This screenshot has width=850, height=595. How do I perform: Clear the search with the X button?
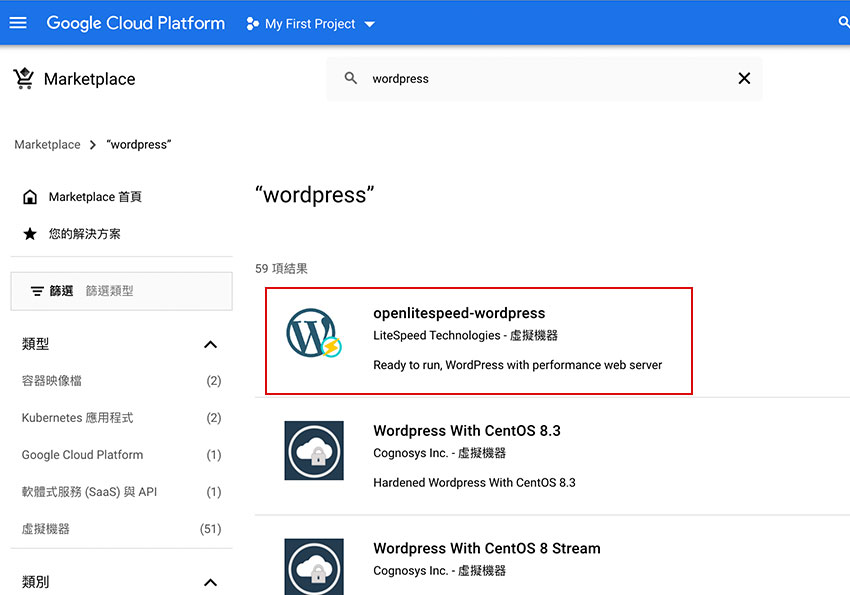744,79
